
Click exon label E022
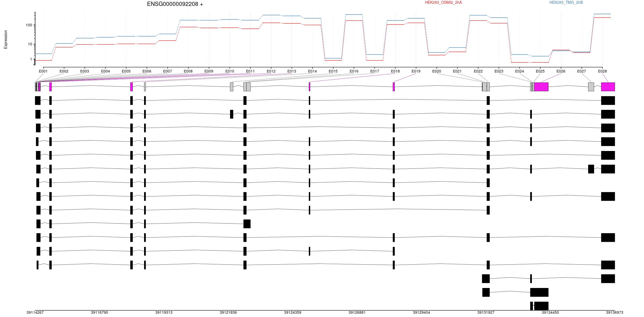pyautogui.click(x=478, y=71)
